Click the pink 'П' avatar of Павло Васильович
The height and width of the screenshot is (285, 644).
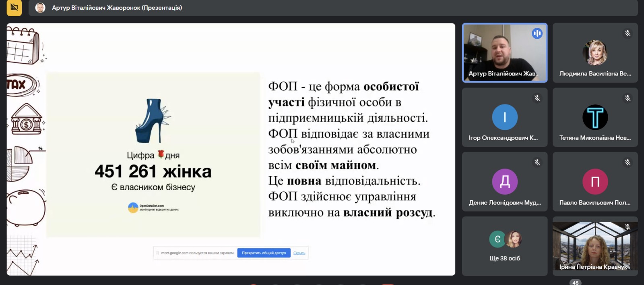coord(595,181)
